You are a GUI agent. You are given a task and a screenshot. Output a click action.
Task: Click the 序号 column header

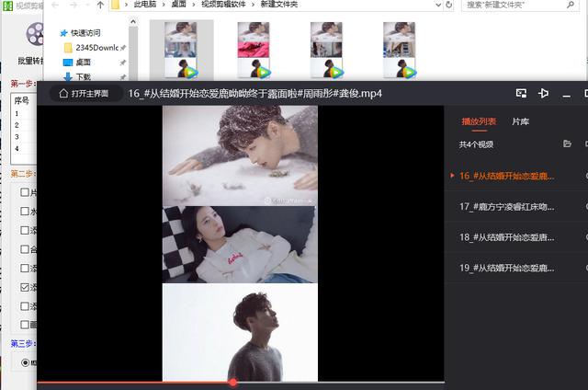coord(22,100)
